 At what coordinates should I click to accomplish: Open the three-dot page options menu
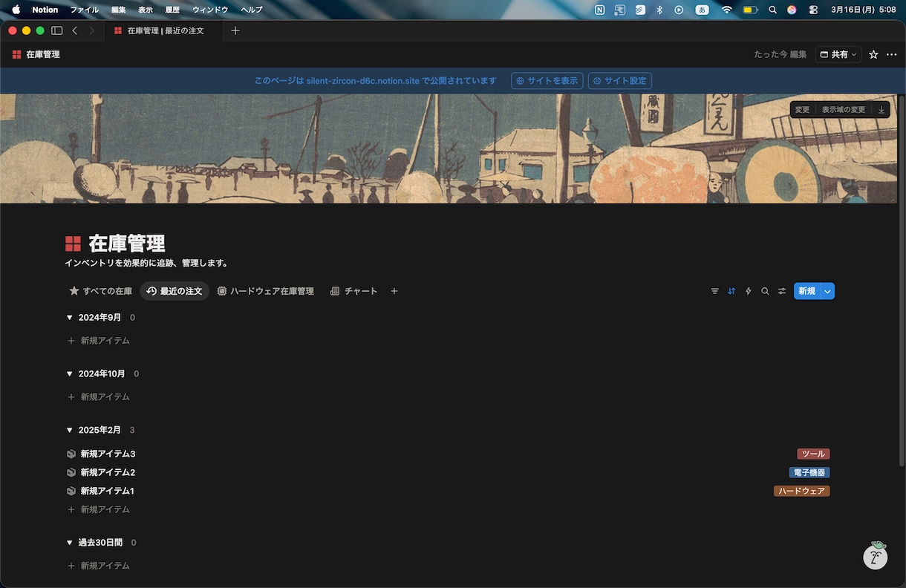(892, 54)
